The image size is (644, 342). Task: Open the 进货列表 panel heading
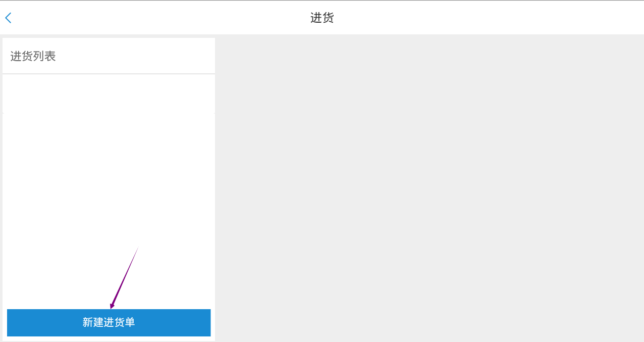[x=109, y=56]
